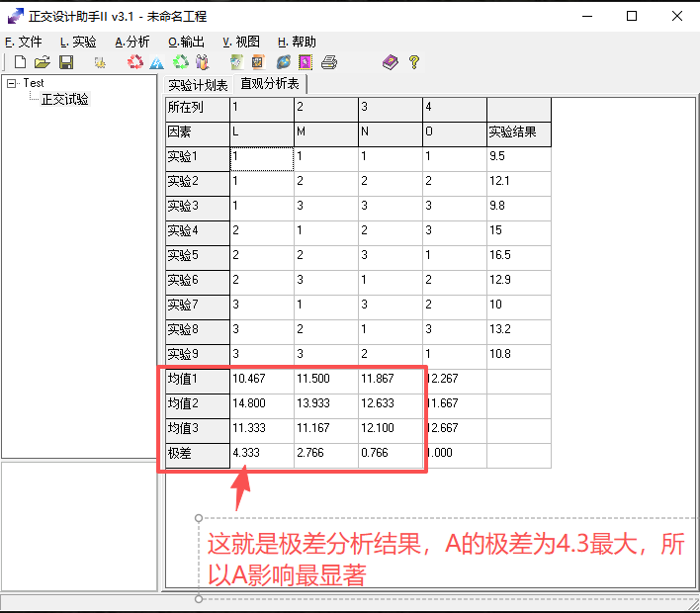The width and height of the screenshot is (700, 613).
Task: Click the magenta stamp icon
Action: 306,62
